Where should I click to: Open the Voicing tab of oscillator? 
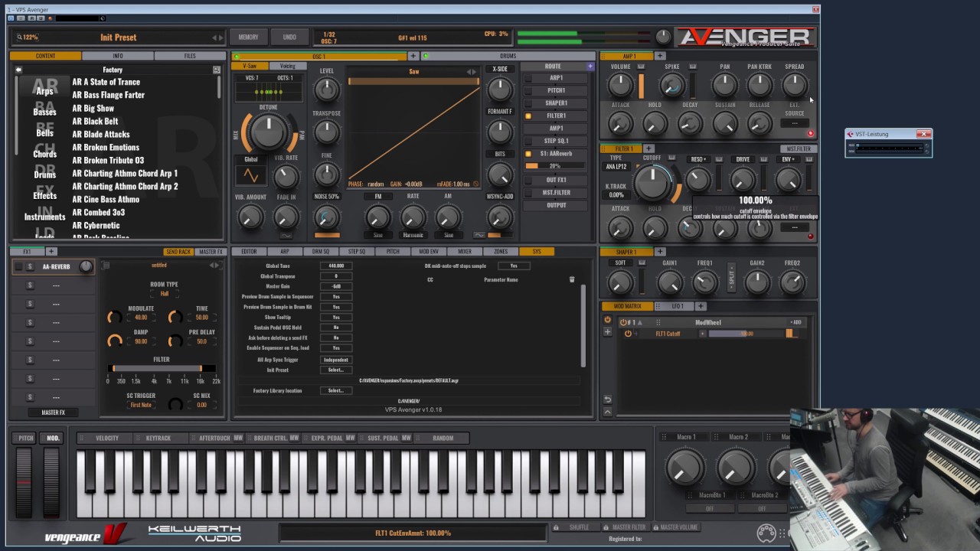288,67
